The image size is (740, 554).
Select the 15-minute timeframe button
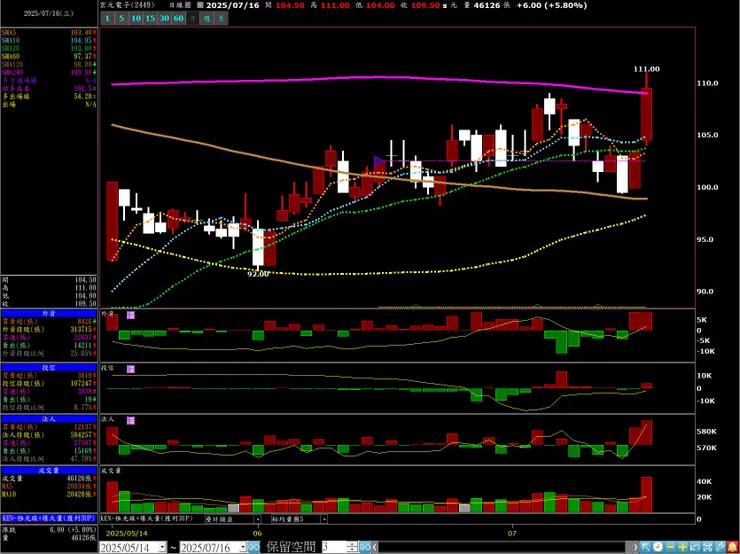pos(150,18)
